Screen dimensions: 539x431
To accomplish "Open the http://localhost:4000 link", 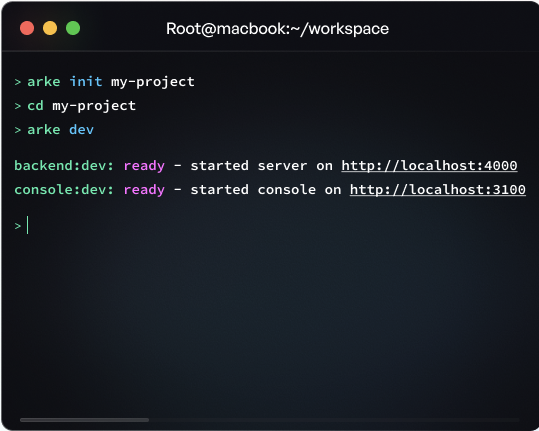I will coord(429,166).
